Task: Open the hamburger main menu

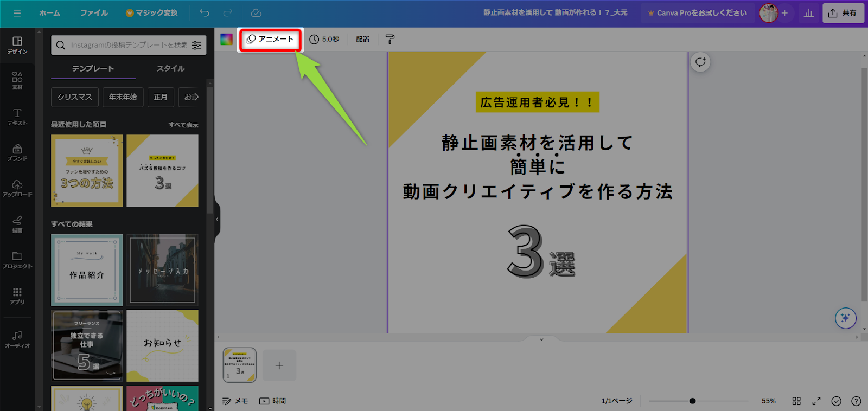Action: 17,13
